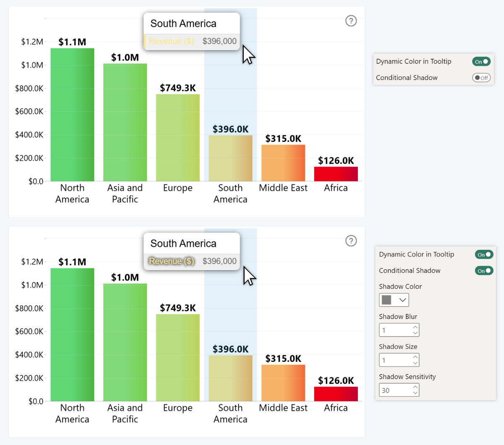Toggle Dynamic Color in Tooltip in bottom panel
This screenshot has height=445, width=504.
[484, 254]
